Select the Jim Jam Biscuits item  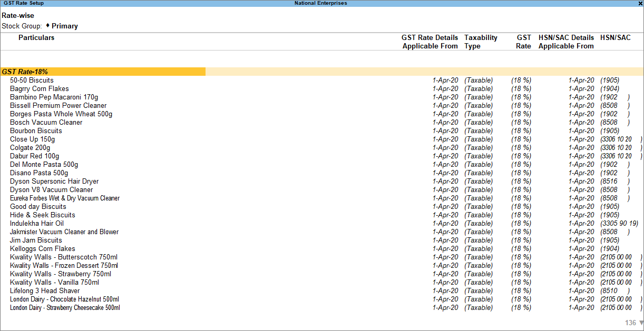[36, 240]
